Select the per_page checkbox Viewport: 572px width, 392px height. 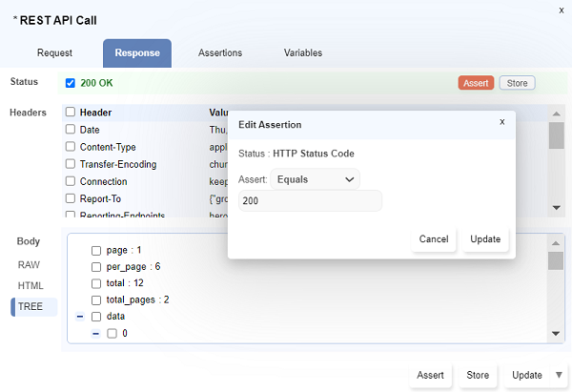[x=95, y=266]
